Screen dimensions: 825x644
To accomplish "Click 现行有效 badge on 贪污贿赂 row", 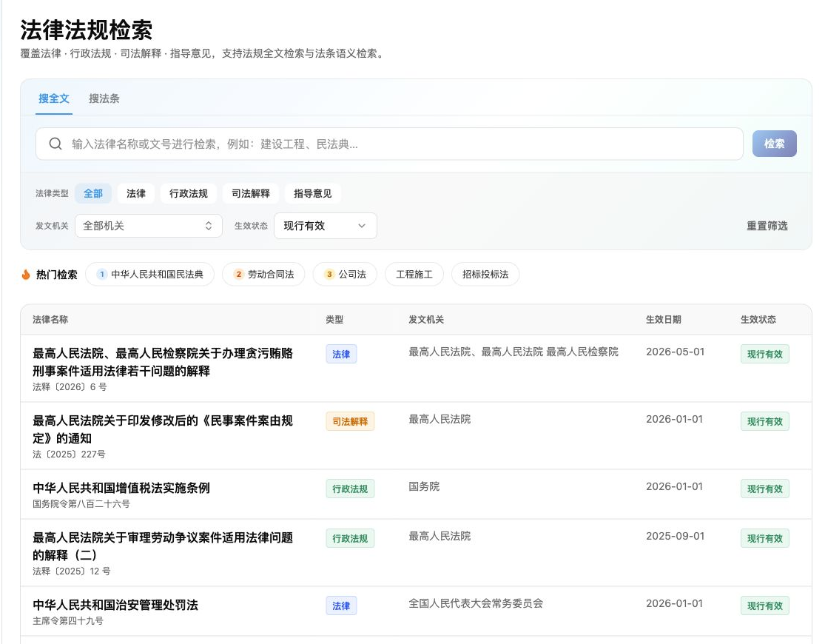I will coord(765,354).
